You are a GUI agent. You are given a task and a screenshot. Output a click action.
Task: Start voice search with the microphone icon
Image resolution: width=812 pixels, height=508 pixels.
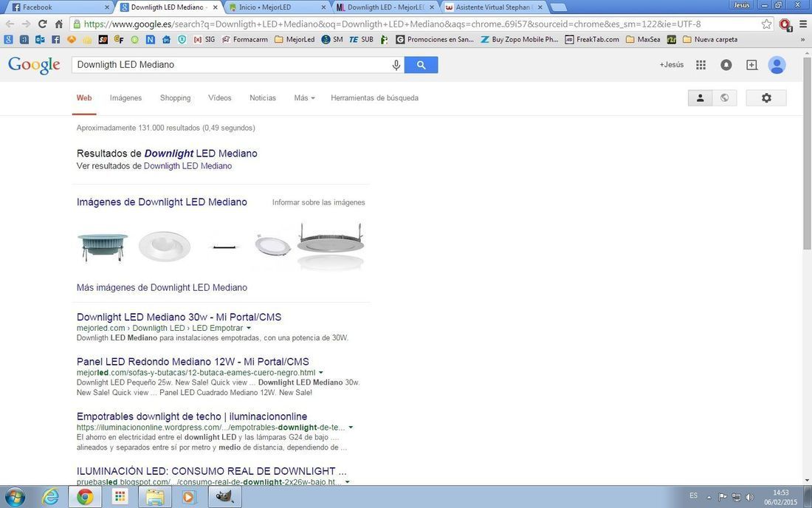coord(396,65)
